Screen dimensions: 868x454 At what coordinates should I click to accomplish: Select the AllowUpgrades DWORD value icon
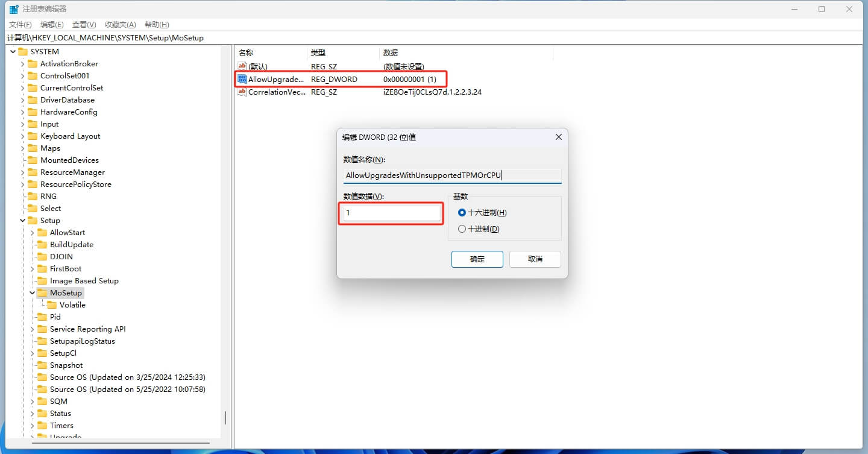(242, 79)
